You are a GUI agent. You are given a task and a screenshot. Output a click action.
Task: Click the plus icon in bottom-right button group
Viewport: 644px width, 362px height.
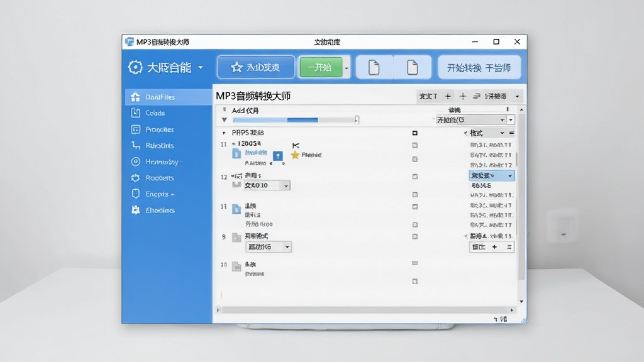494,247
